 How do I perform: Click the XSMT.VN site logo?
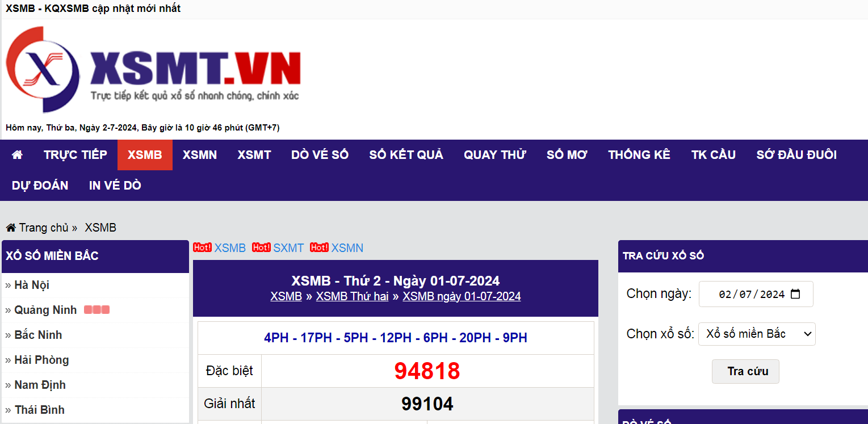coord(153,70)
